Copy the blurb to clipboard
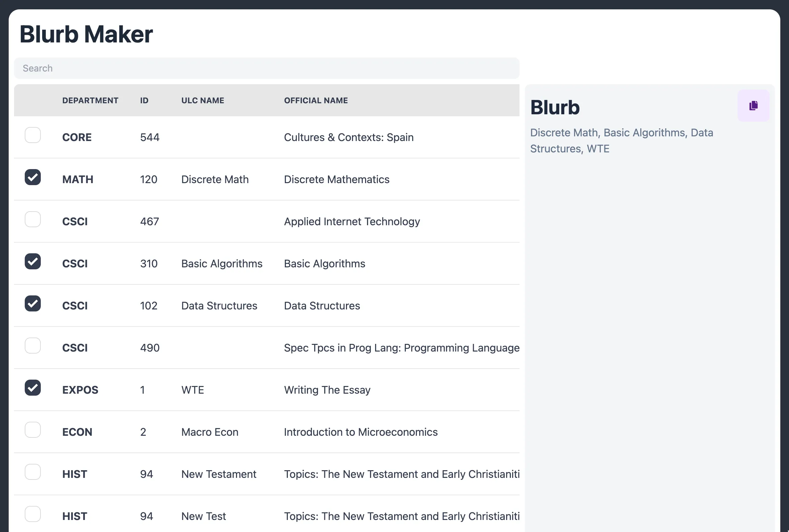789x532 pixels. pos(753,106)
